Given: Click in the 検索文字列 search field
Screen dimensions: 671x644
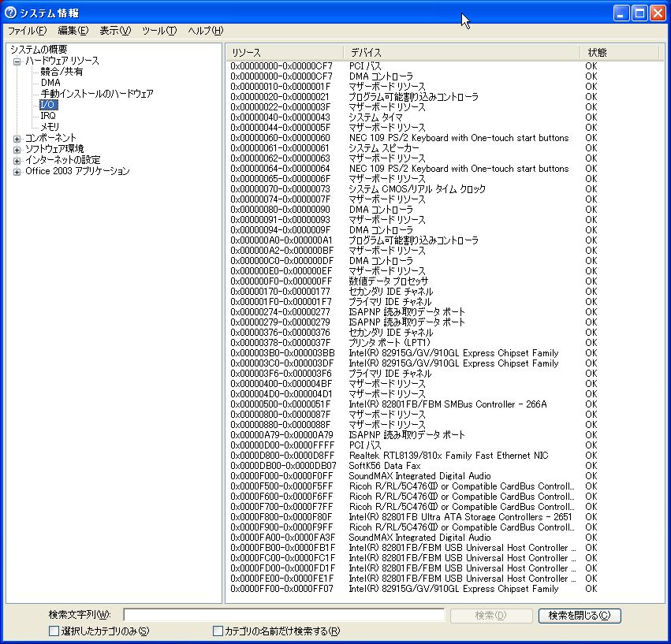Looking at the screenshot, I should point(284,615).
